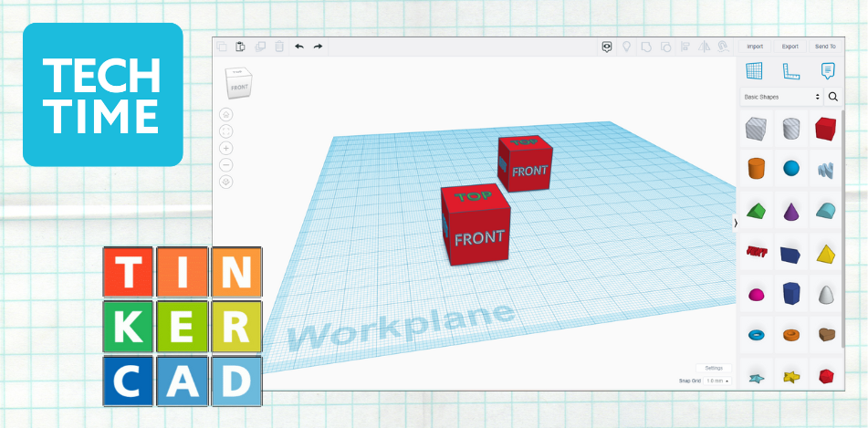
Task: Undo the last action
Action: click(299, 47)
